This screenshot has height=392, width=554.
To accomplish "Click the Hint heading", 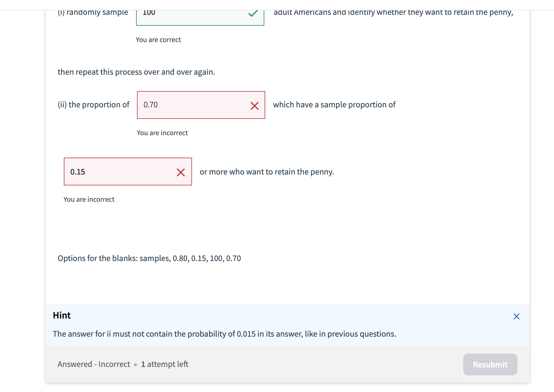I will coord(62,315).
